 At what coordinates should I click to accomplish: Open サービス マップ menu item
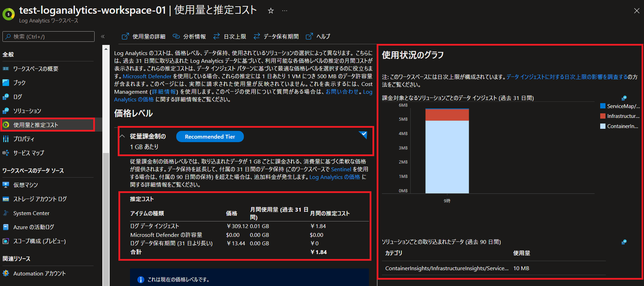pyautogui.click(x=29, y=153)
